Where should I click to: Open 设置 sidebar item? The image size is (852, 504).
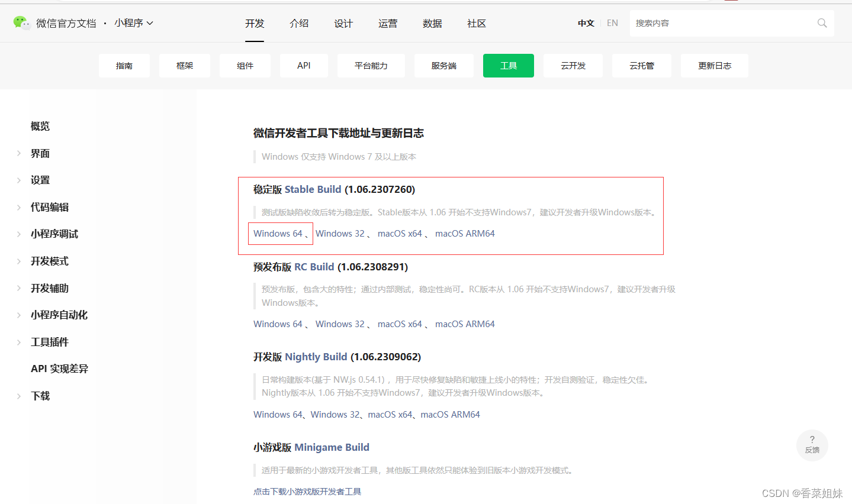pos(40,180)
